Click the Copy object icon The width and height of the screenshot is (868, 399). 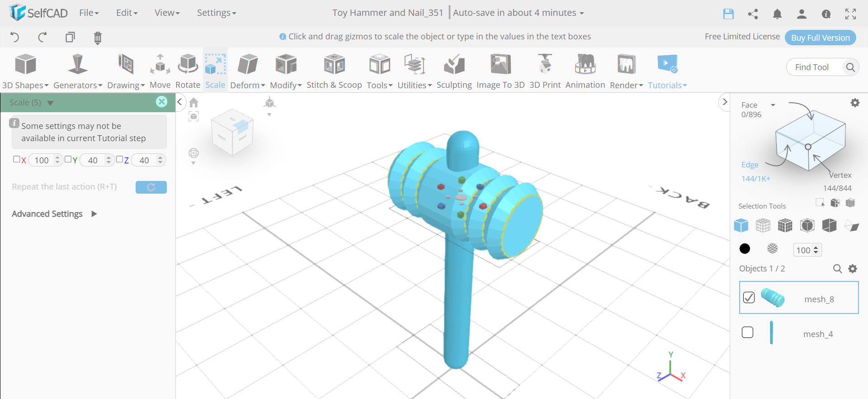pos(70,37)
